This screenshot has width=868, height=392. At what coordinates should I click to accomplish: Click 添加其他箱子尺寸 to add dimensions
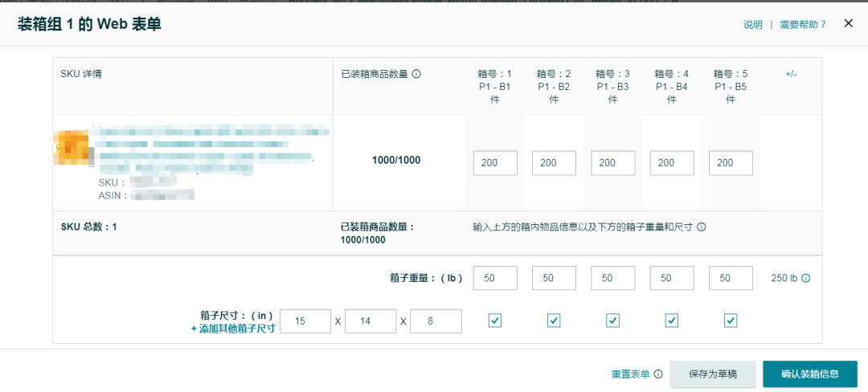click(x=233, y=329)
